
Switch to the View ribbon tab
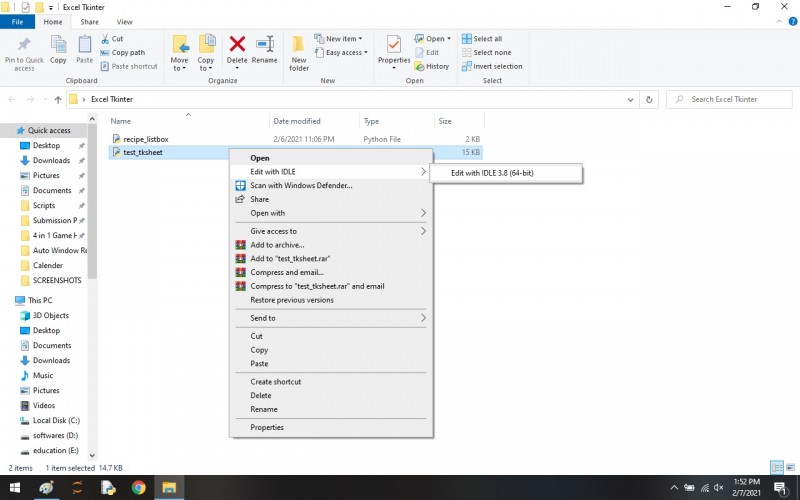pos(124,22)
